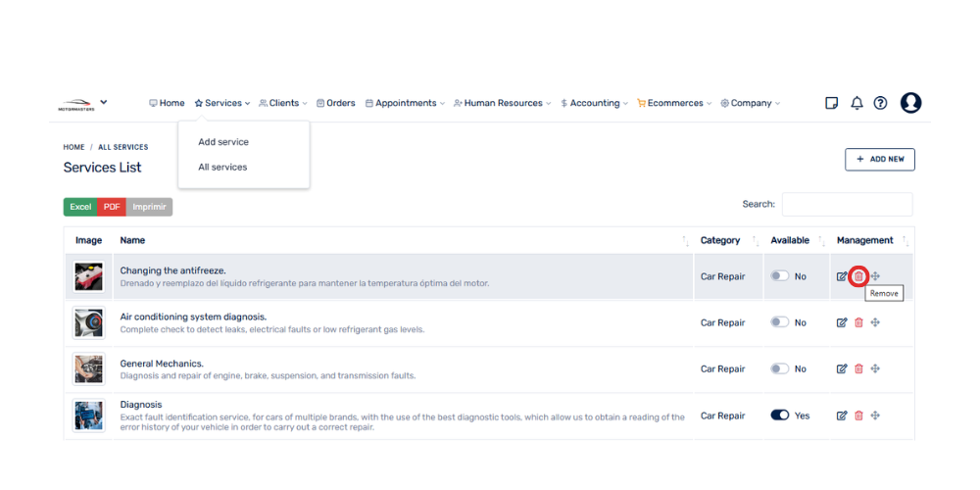Open the notifications bell icon
This screenshot has width=980, height=490.
tap(857, 103)
